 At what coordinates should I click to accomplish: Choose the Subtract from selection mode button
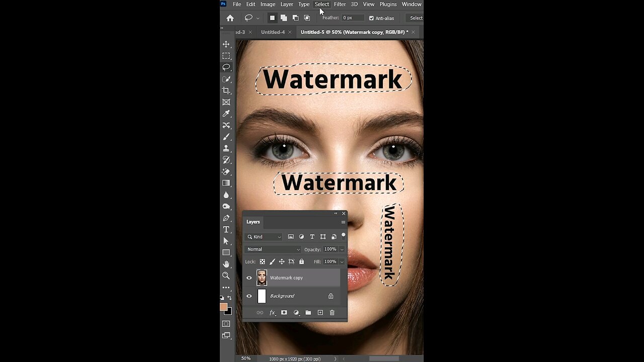[x=295, y=18]
